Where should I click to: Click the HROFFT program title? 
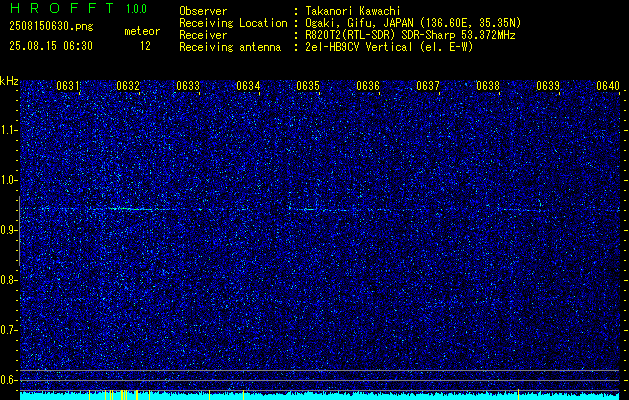[62, 8]
